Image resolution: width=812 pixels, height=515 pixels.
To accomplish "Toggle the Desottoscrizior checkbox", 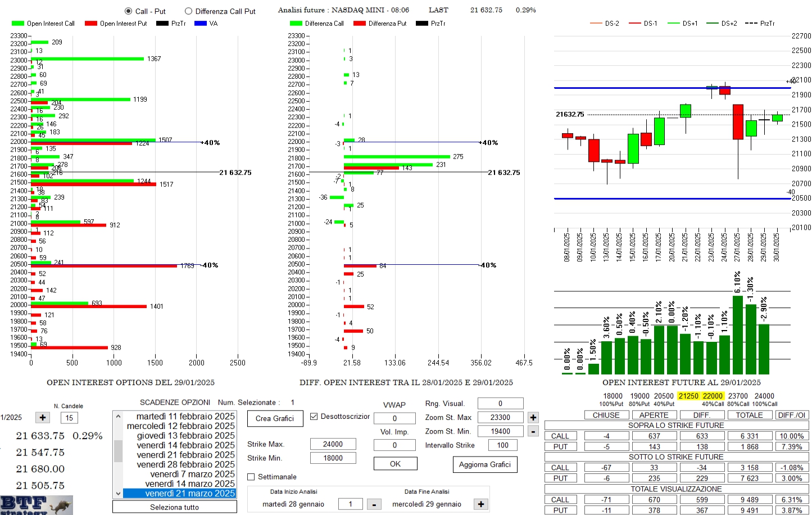I will [314, 417].
